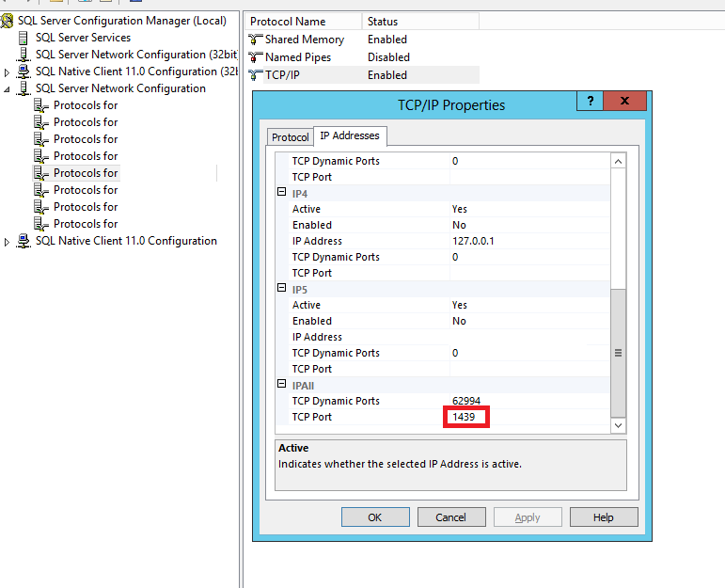Select SQL Server Configuration Manager (Local) root icon
Viewport: 725px width, 588px height.
point(7,21)
